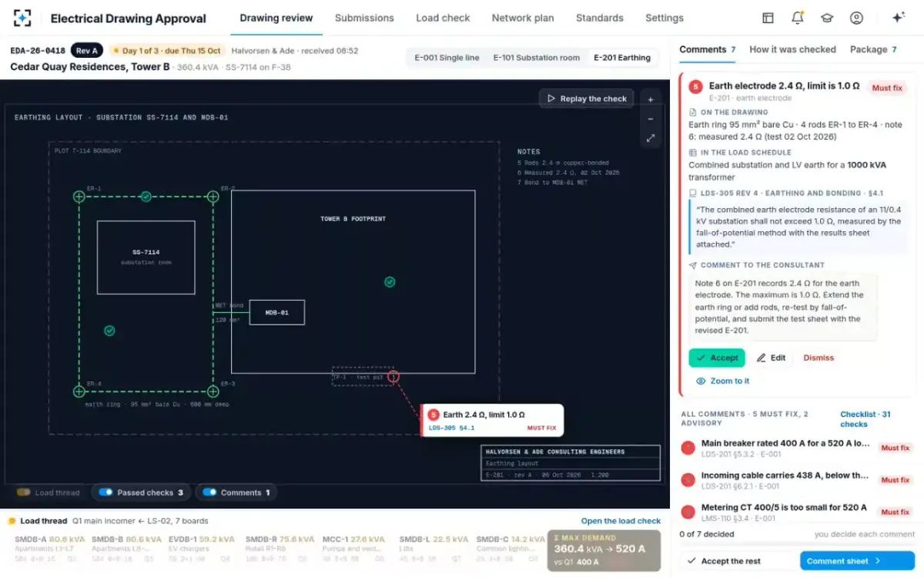Click the SS-7114 substation room box
Viewport: 924px width, 578px height.
pos(146,257)
